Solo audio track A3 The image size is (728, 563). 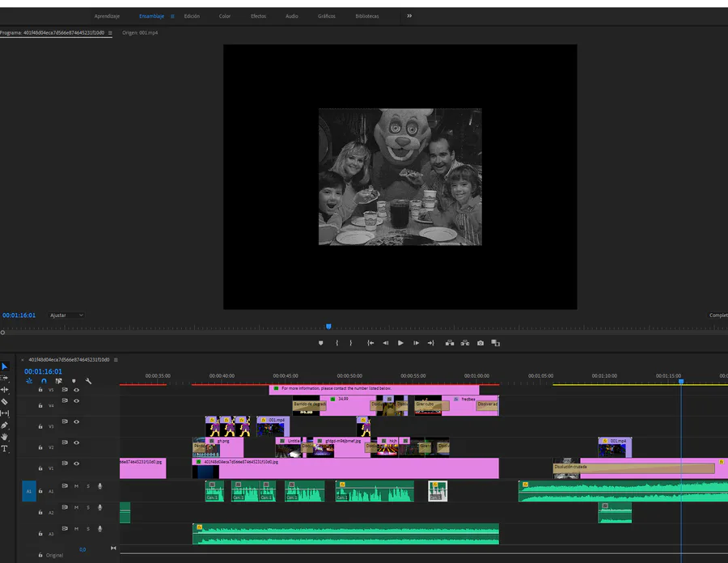coord(87,529)
